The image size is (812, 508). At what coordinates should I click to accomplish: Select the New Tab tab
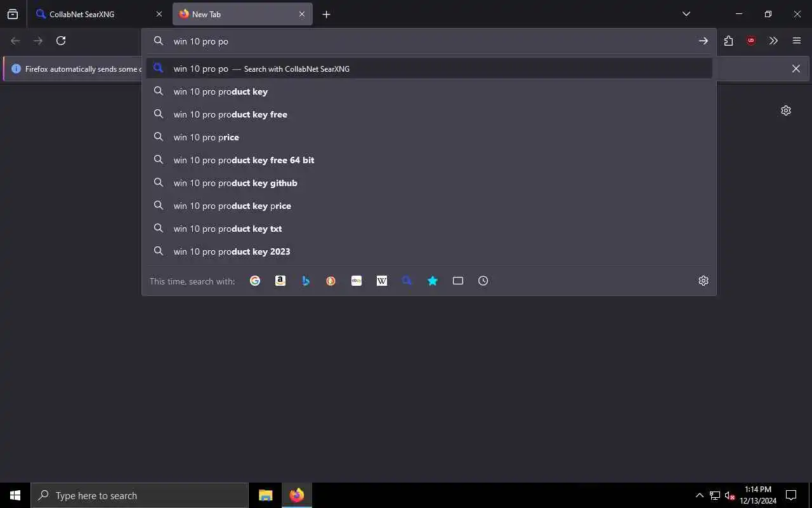click(x=242, y=14)
